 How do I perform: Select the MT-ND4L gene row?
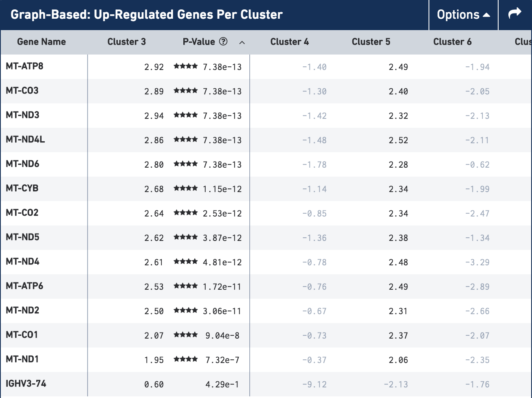(25, 140)
